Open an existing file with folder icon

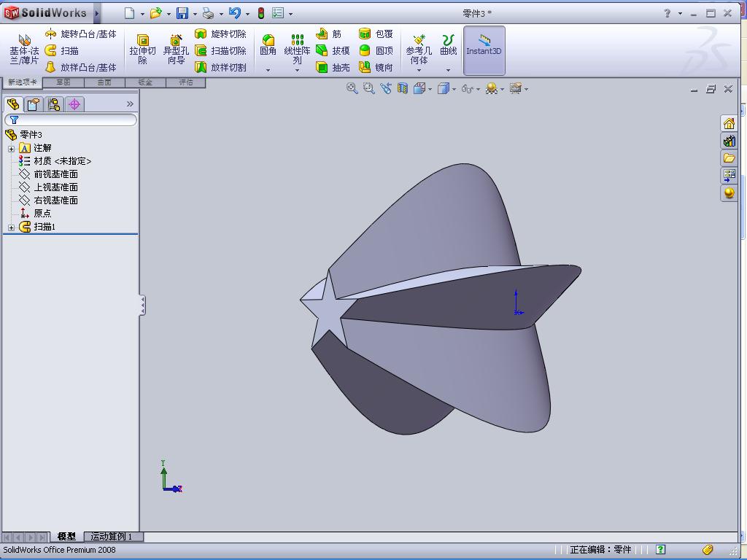tap(156, 13)
